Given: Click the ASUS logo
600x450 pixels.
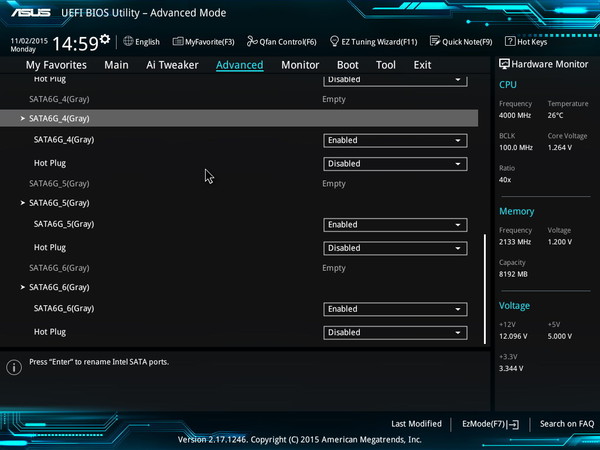Looking at the screenshot, I should pyautogui.click(x=31, y=13).
